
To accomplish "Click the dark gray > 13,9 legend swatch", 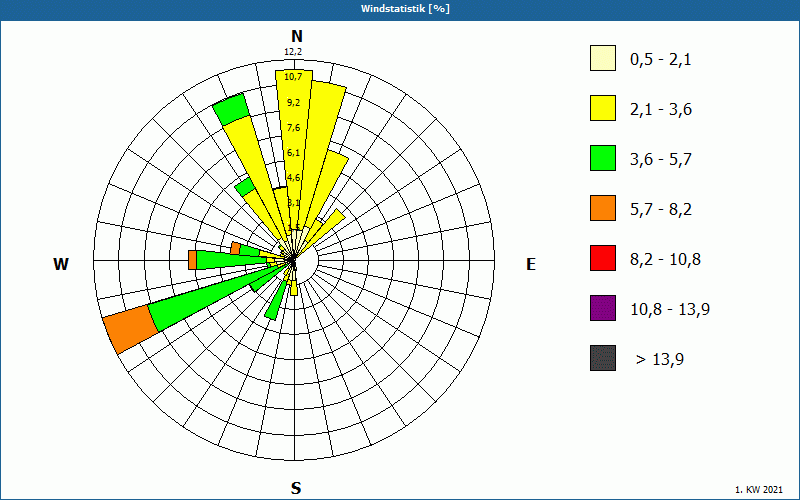I will (x=603, y=358).
